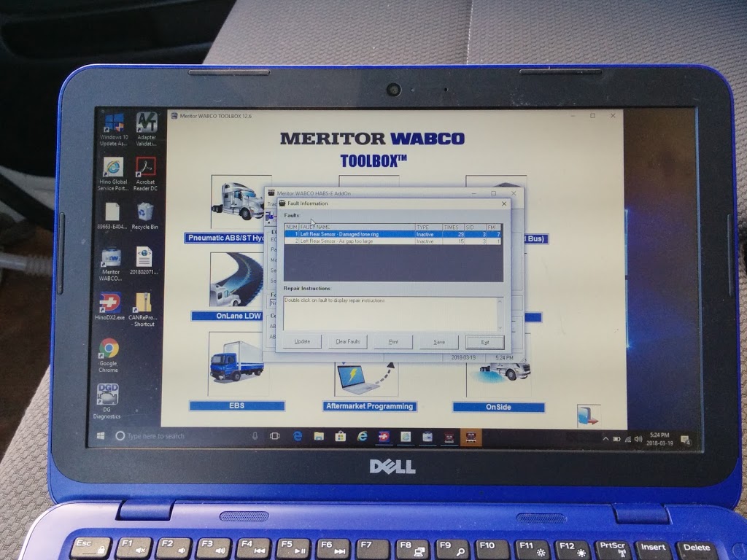Open the notification center icon
Screen dimensions: 747x560
(x=686, y=440)
